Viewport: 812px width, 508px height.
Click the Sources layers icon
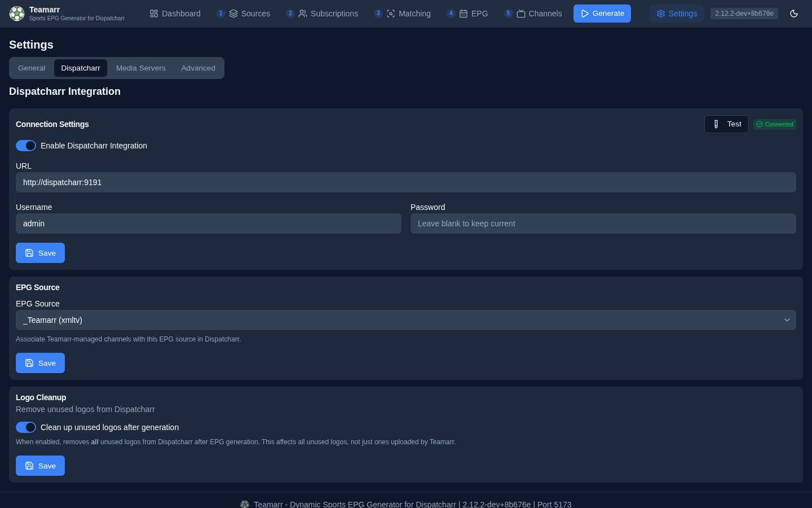233,14
